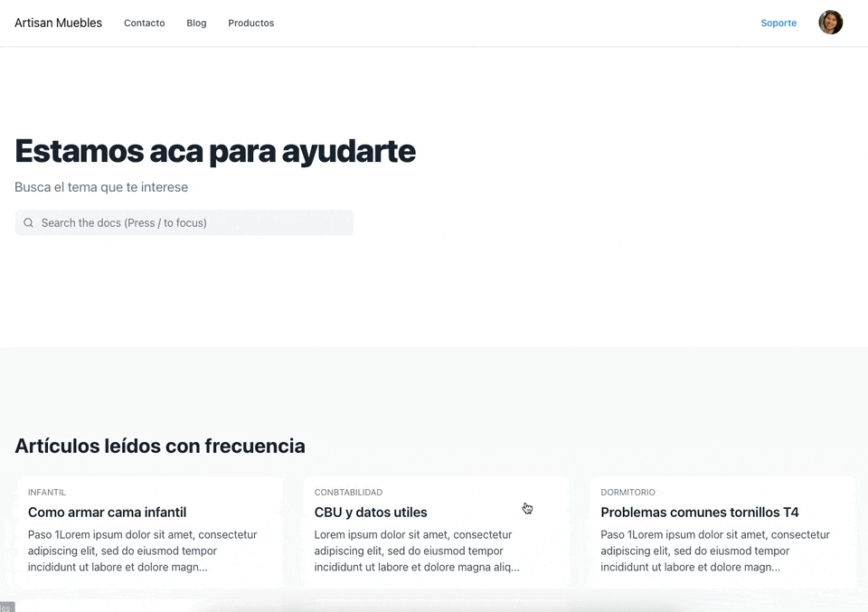Click the third article card preview text
Viewport: 868px width, 612px height.
click(x=715, y=551)
